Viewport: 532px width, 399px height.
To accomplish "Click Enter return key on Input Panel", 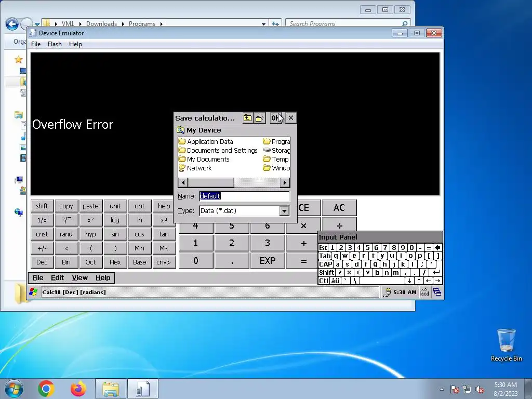I will point(436,272).
